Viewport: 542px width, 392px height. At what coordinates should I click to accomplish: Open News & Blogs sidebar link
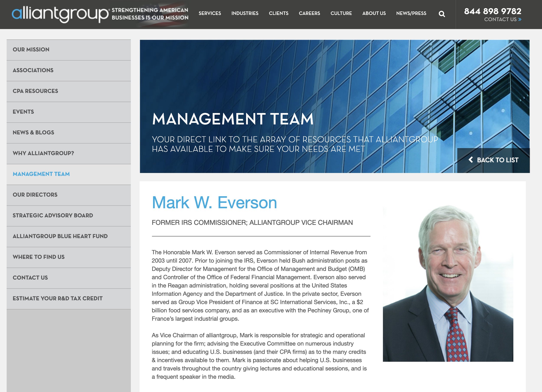69,133
